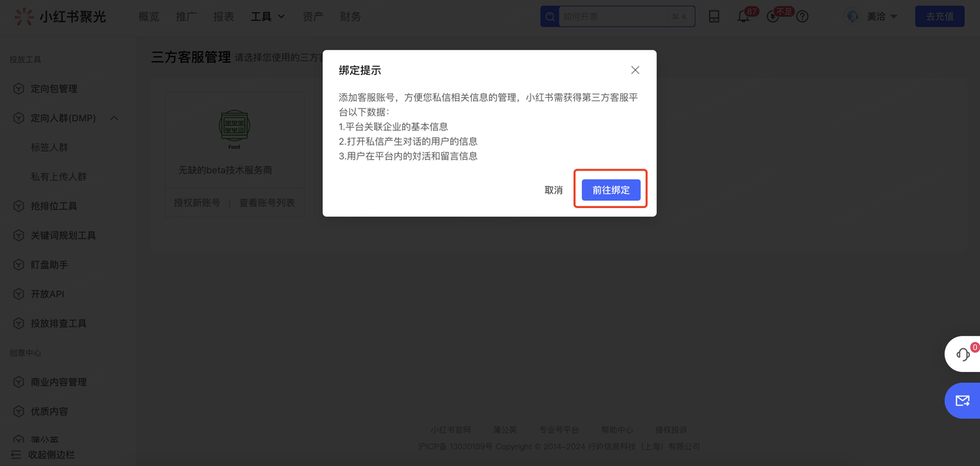Open the 小红书官网 footer link
Image resolution: width=980 pixels, height=466 pixels.
click(450, 429)
